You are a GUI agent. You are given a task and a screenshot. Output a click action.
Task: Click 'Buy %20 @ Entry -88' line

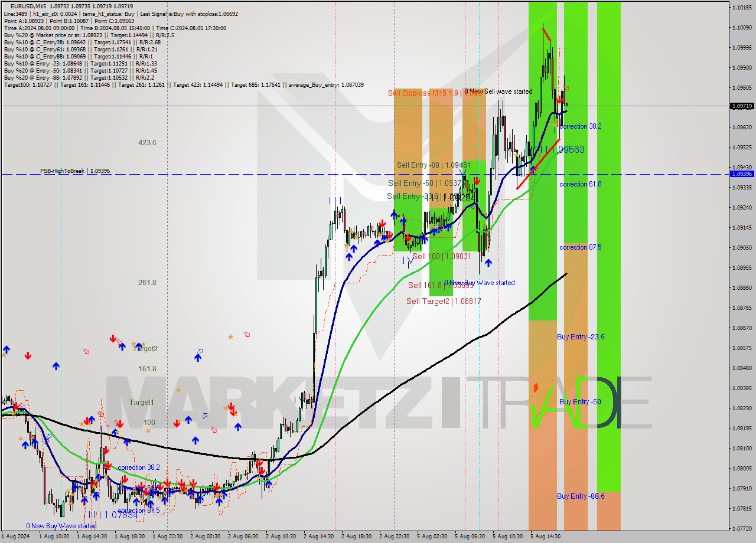point(79,77)
